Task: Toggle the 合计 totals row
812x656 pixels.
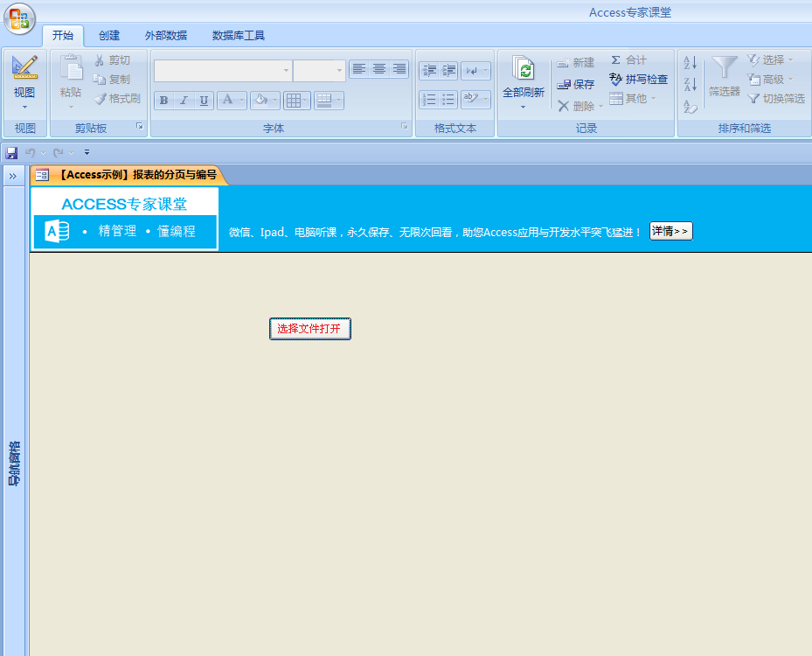Action: 628,60
